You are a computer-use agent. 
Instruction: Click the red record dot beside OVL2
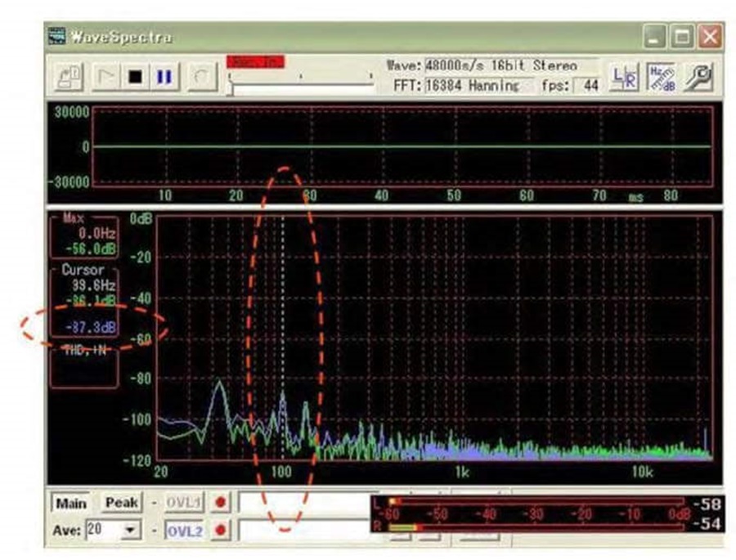[x=220, y=531]
